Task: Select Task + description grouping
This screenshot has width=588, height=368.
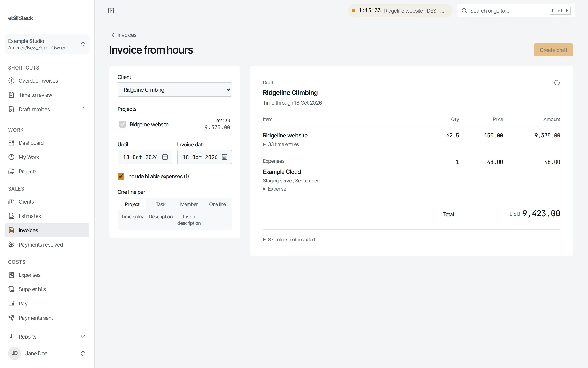Action: (189, 220)
